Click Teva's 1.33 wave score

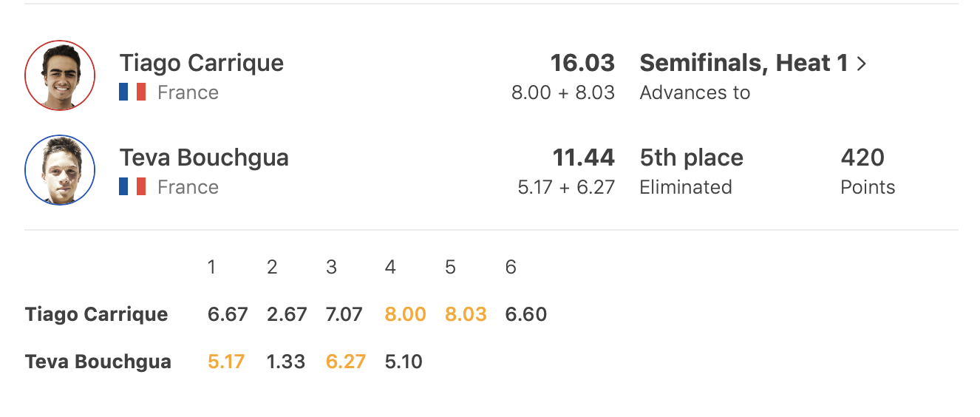pos(286,362)
